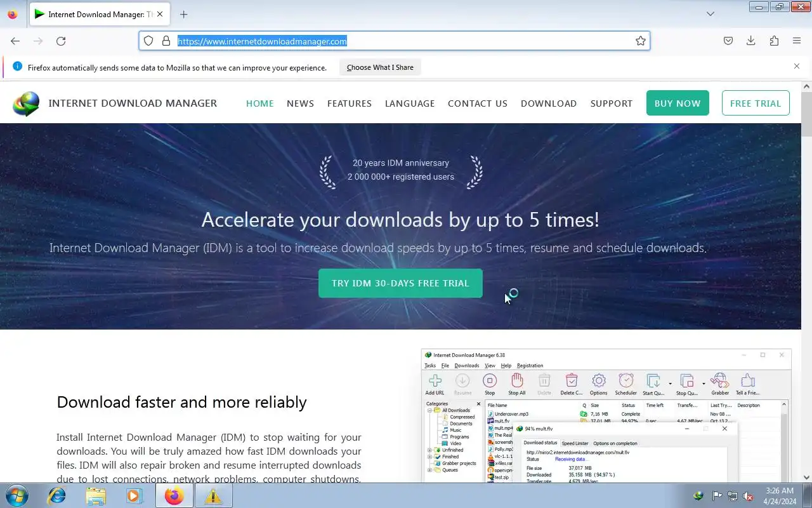Click the Add URL icon in IDM screenshot

point(435,385)
